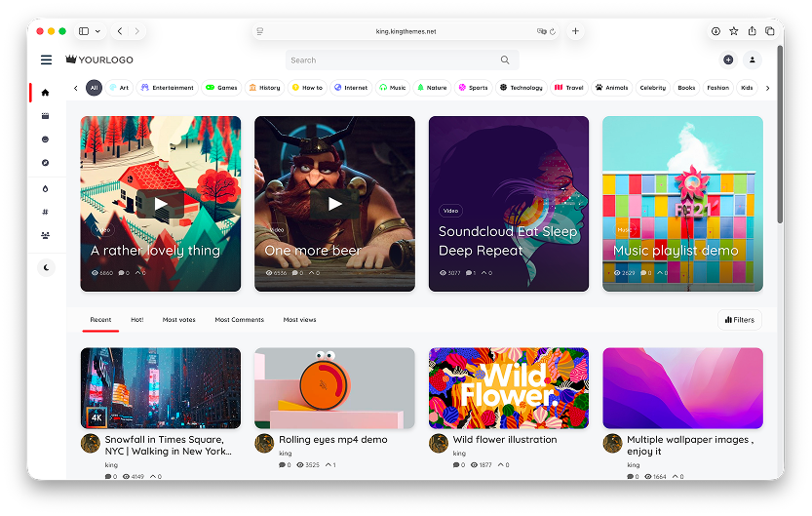Switch to the Most Comments tab
Viewport: 812px width, 516px height.
(x=239, y=320)
